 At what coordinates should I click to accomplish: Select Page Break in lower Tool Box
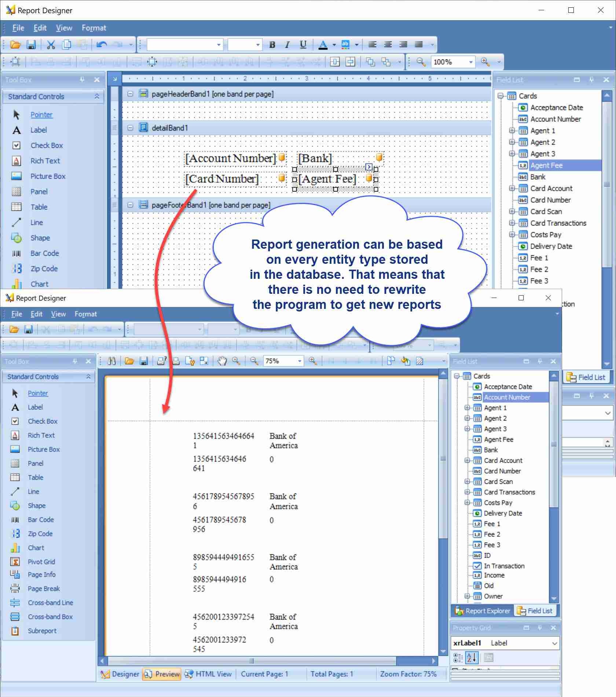click(44, 588)
